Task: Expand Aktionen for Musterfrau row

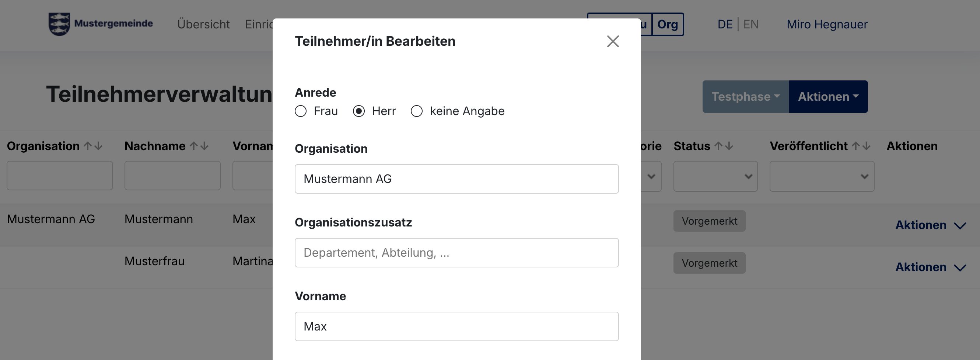Action: 930,267
